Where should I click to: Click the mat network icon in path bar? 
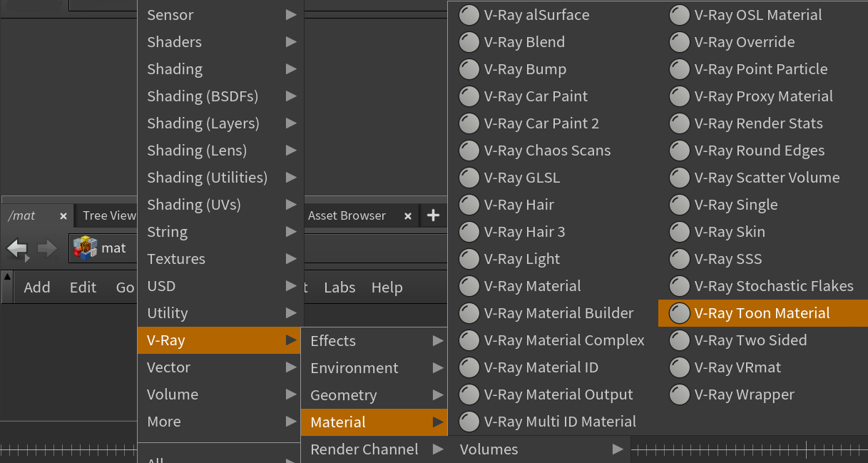pyautogui.click(x=86, y=248)
